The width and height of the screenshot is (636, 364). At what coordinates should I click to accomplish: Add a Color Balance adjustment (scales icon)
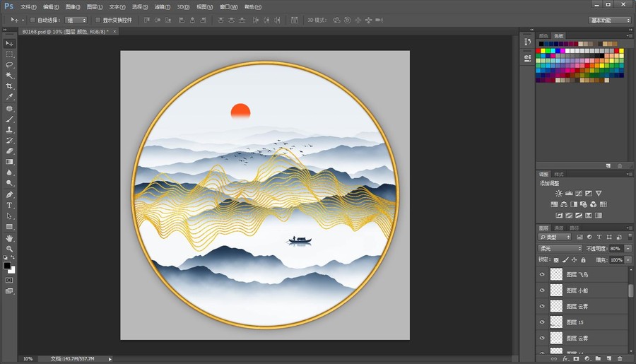point(564,204)
